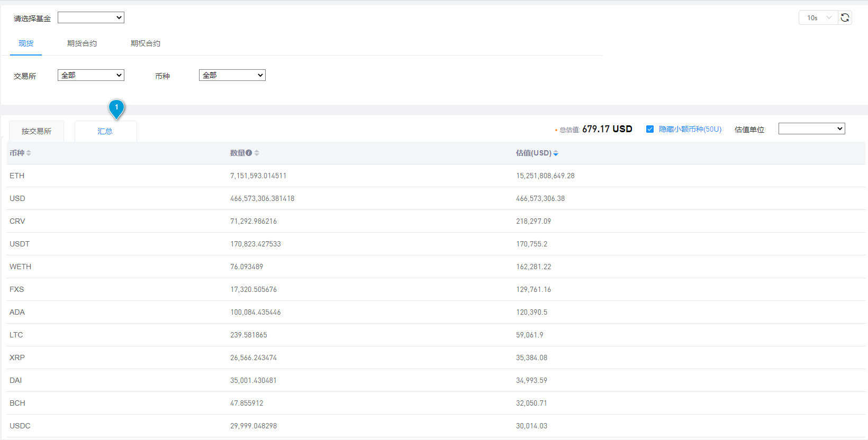Image resolution: width=868 pixels, height=440 pixels.
Task: Click the XRP currency cell
Action: [x=17, y=357]
